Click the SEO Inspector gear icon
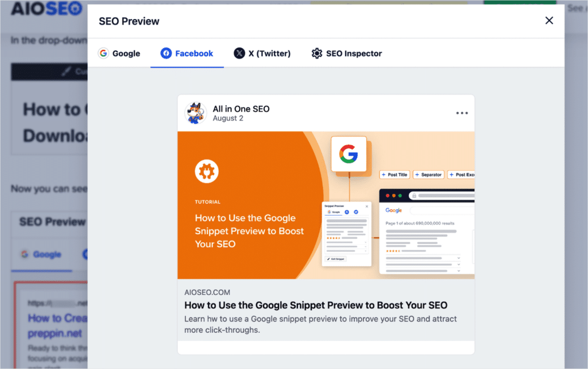Viewport: 588px width, 369px height. pos(317,53)
